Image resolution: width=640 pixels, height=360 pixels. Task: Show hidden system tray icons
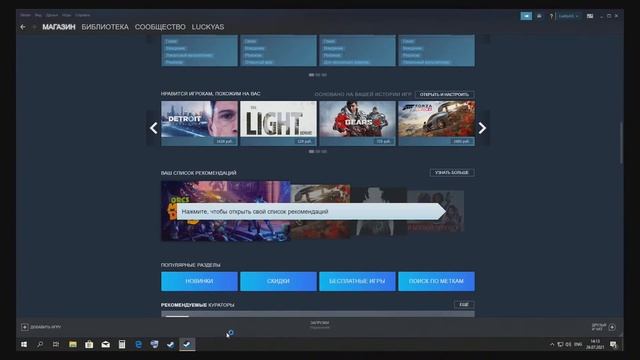coord(552,344)
